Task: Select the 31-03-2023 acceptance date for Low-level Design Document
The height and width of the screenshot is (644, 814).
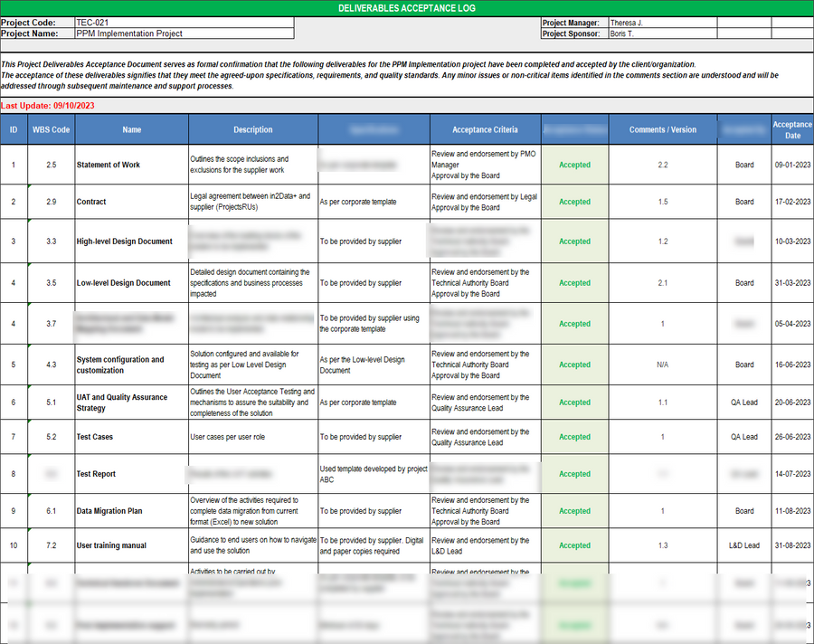Action: coord(791,282)
